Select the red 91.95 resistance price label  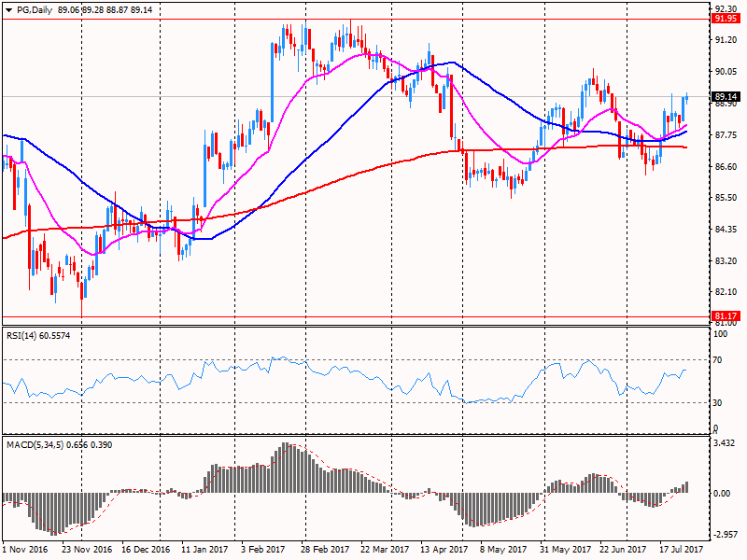(x=726, y=19)
